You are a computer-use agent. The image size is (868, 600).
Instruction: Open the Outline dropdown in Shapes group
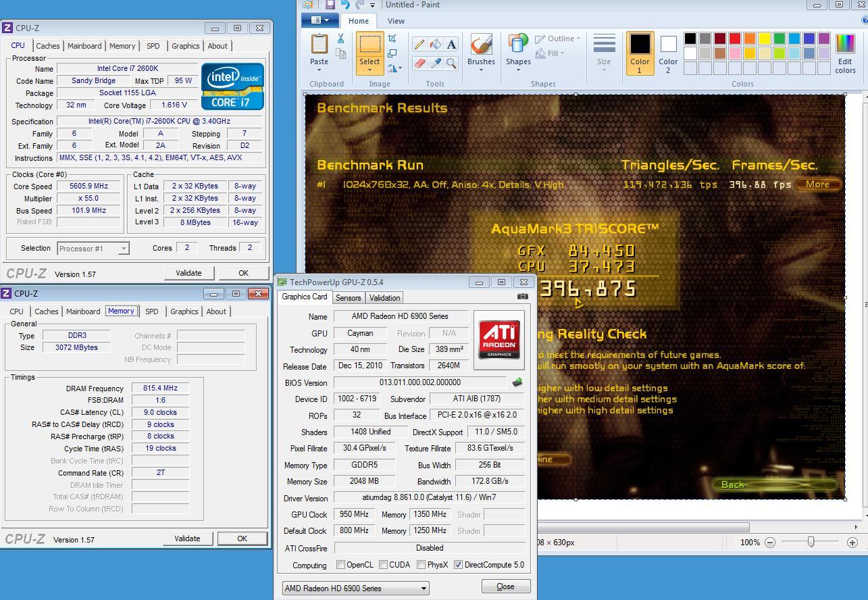click(x=558, y=39)
